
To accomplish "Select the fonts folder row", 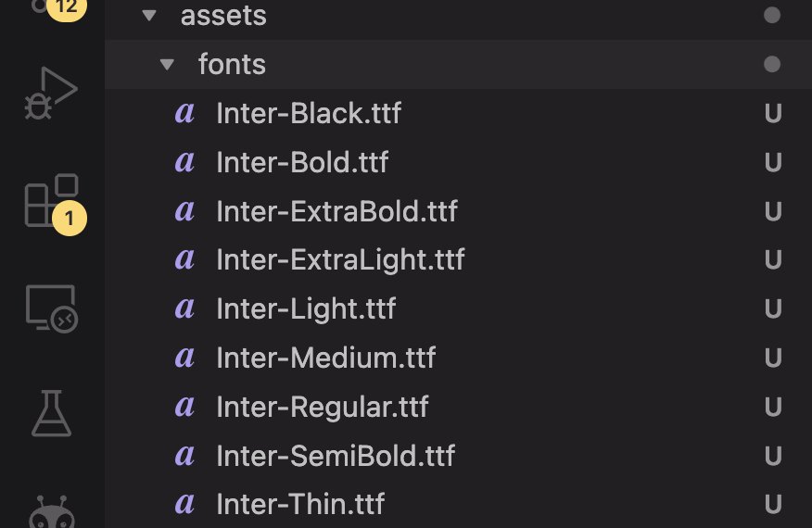I will (x=232, y=65).
